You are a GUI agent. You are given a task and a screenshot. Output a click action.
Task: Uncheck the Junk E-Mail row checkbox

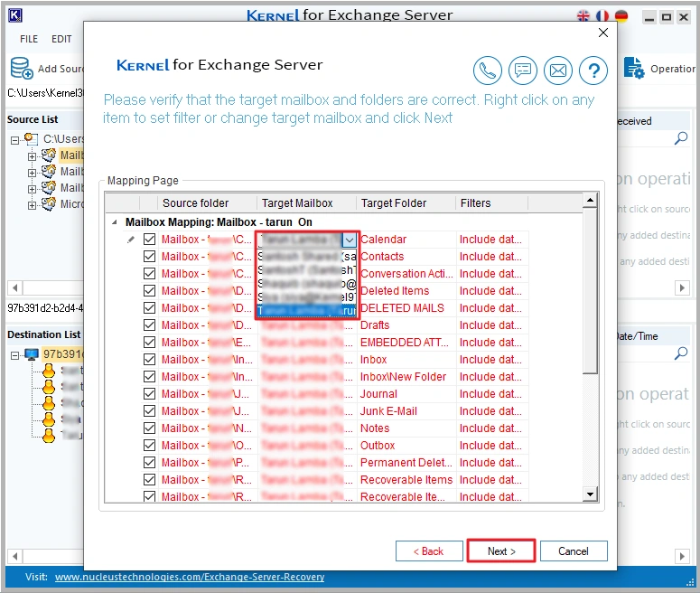tap(149, 411)
